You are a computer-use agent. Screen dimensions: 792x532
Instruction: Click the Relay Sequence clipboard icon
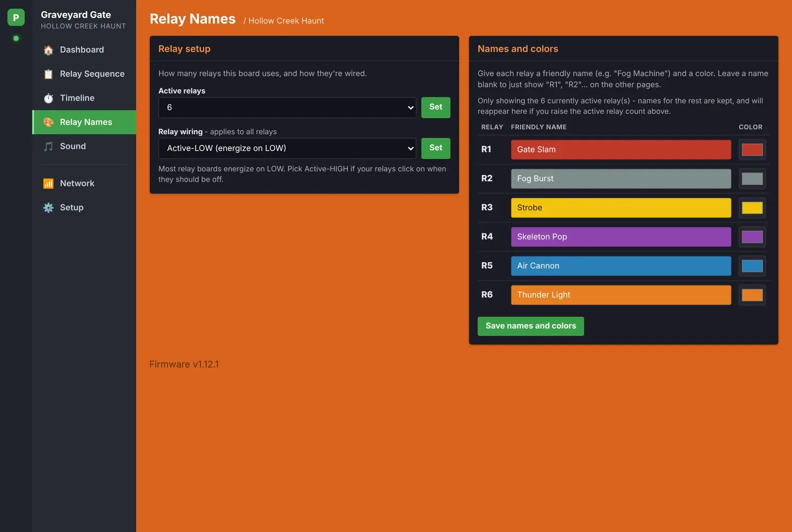tap(48, 74)
